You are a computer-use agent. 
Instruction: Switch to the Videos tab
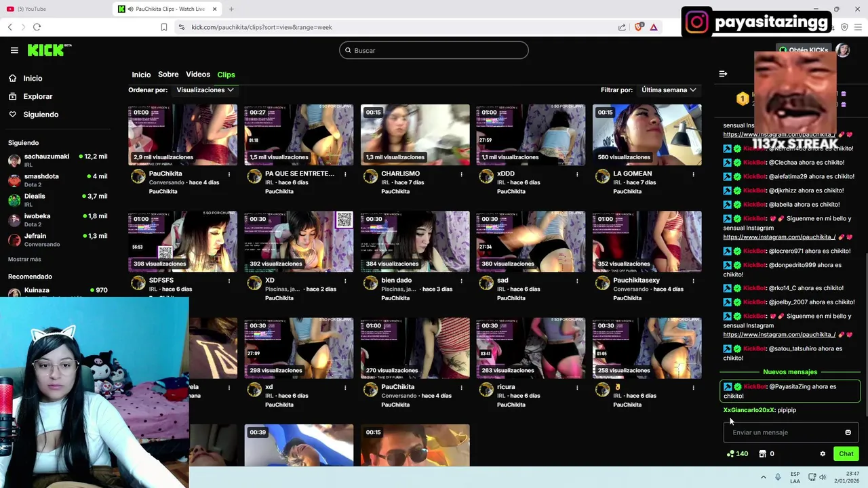[198, 75]
